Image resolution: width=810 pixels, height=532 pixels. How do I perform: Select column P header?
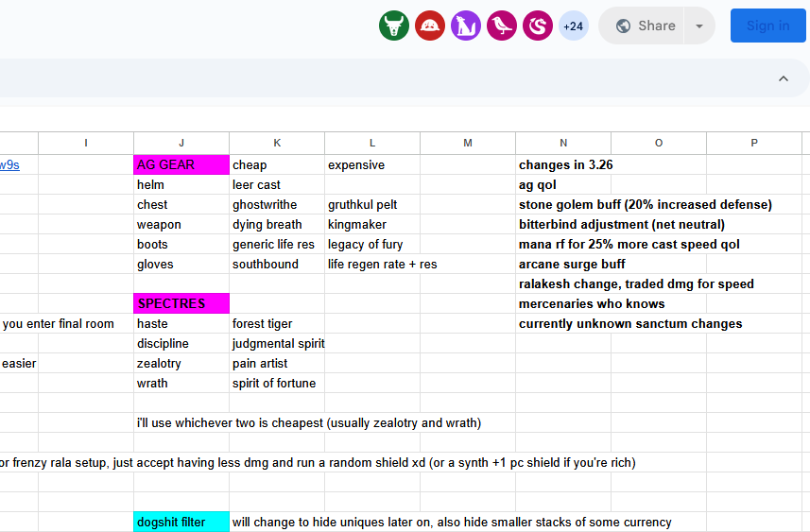click(x=754, y=143)
